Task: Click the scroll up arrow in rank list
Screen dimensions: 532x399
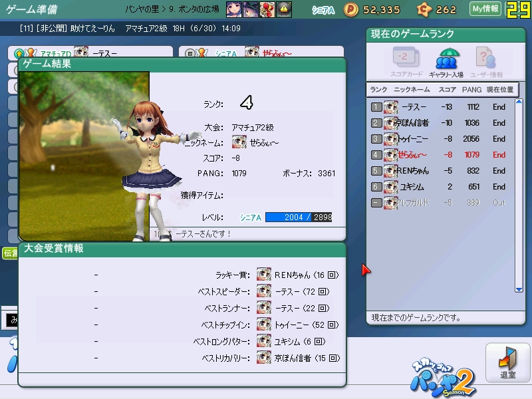Action: point(519,102)
